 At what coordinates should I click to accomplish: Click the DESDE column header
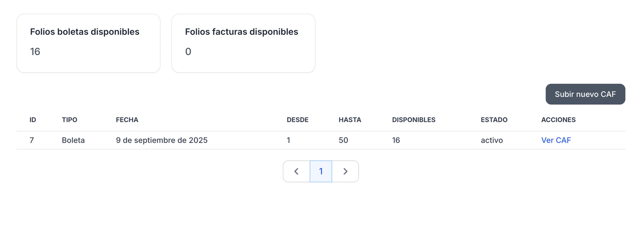298,120
